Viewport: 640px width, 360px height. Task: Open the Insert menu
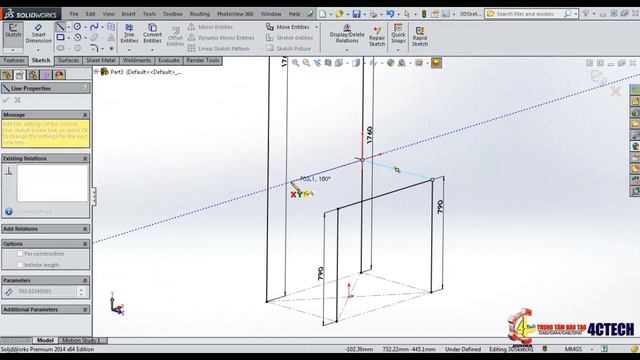coord(129,14)
